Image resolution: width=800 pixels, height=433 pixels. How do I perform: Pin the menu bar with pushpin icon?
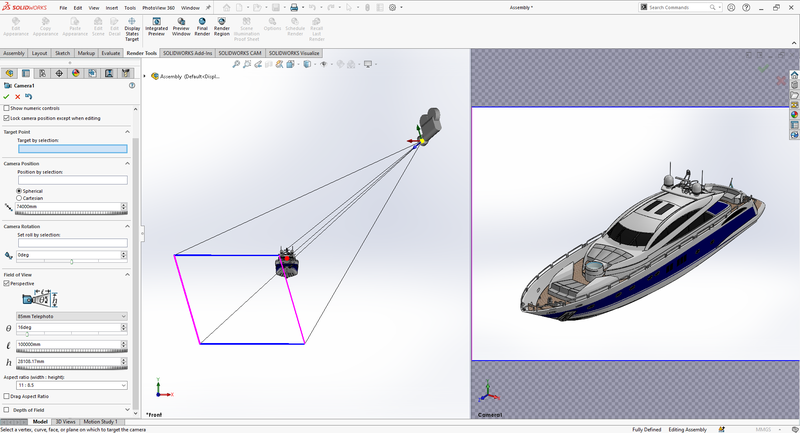coord(208,8)
